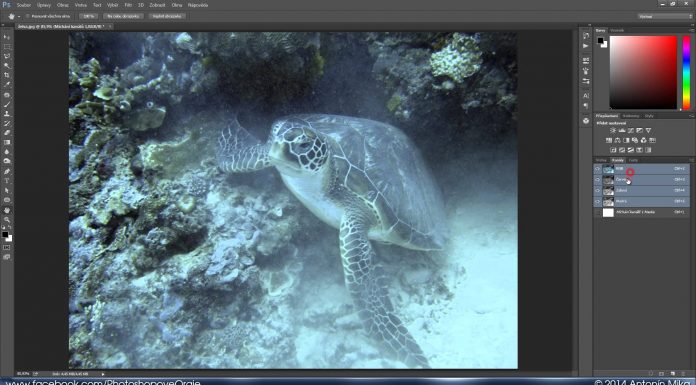The width and height of the screenshot is (696, 385).
Task: Change screen mode via toolbox icon
Action: pos(7,257)
